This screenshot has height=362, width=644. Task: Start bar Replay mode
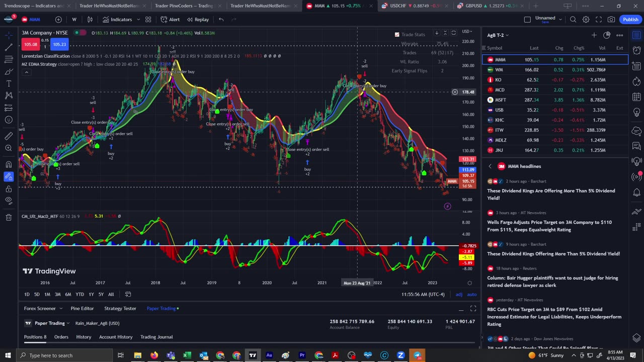coord(198,20)
